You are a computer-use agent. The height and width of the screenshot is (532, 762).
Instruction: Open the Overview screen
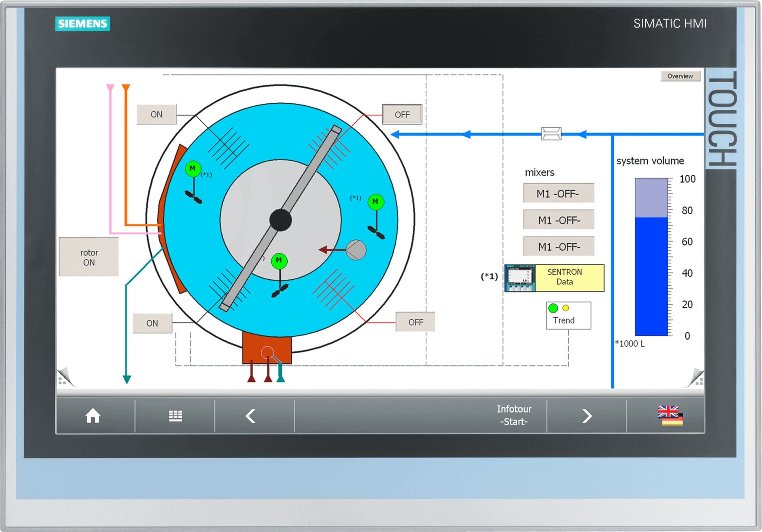[x=680, y=76]
